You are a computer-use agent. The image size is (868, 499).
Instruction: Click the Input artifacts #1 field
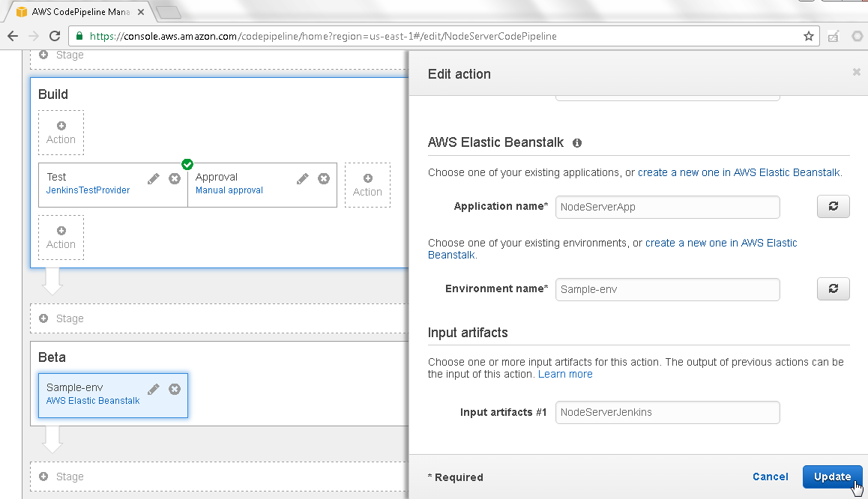(x=668, y=412)
